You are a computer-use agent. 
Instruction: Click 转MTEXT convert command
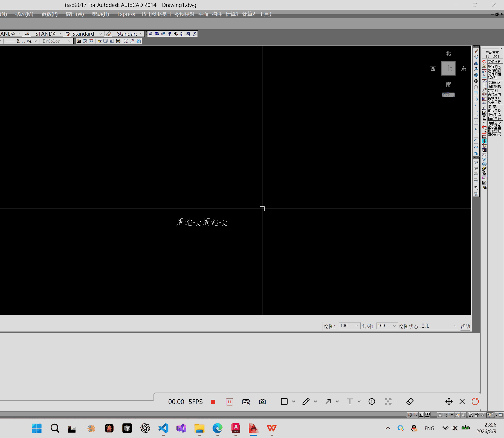pyautogui.click(x=493, y=98)
